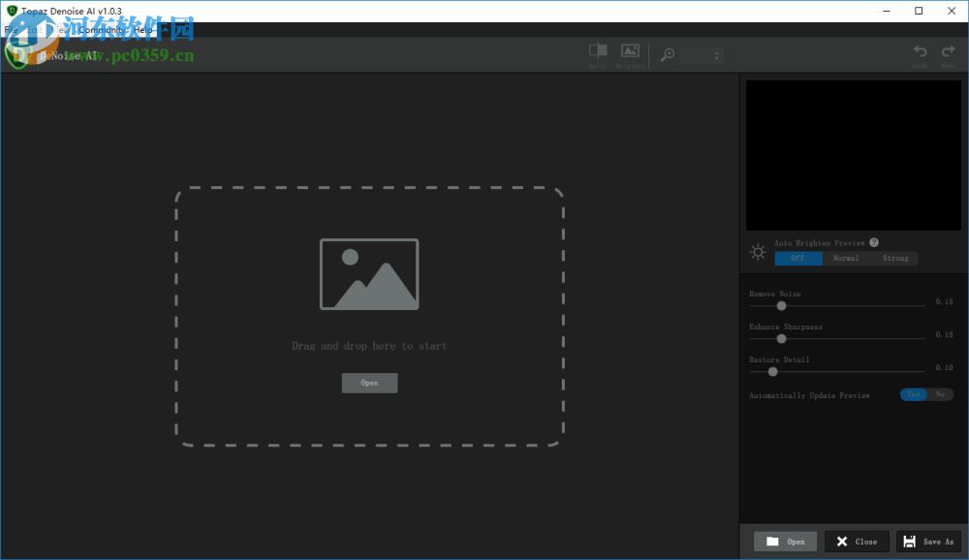Click the 'Drag and drop here to start' text
The height and width of the screenshot is (560, 969).
coord(369,346)
